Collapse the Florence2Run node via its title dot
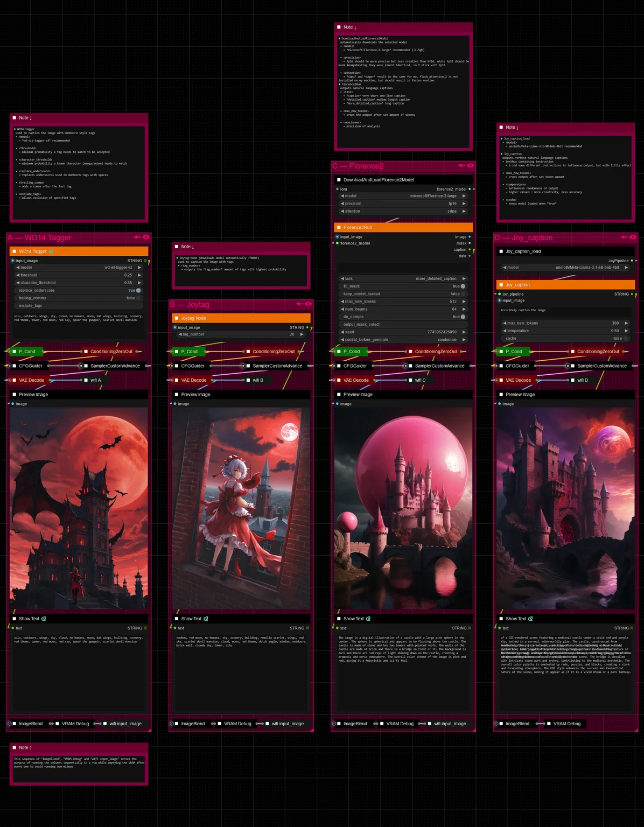Image resolution: width=644 pixels, height=827 pixels. pos(339,227)
